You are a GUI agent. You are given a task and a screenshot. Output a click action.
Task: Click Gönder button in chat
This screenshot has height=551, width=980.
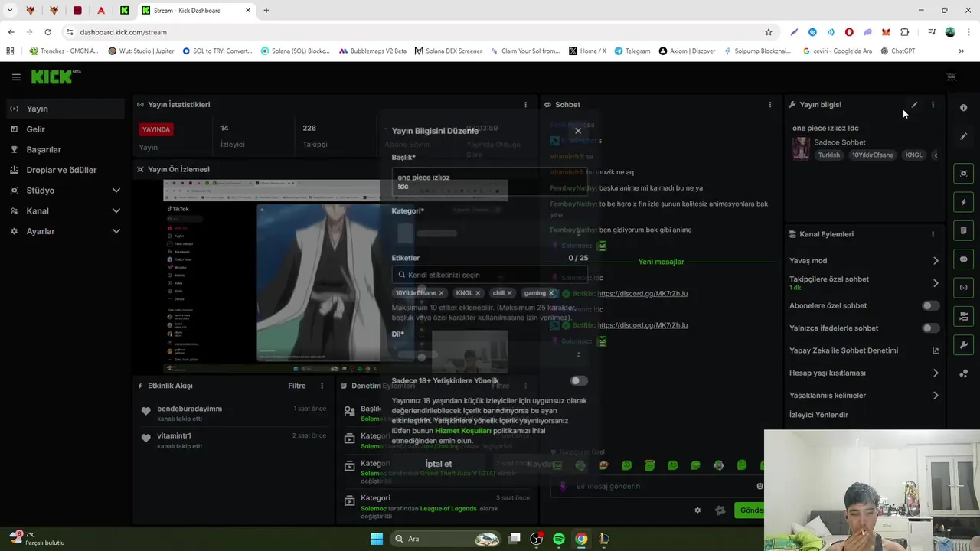[x=750, y=510]
